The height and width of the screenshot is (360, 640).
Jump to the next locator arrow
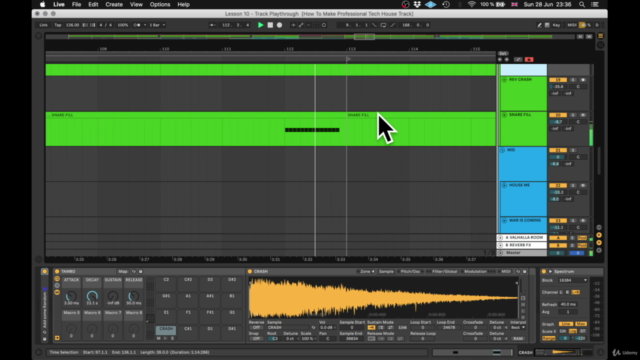point(507,60)
